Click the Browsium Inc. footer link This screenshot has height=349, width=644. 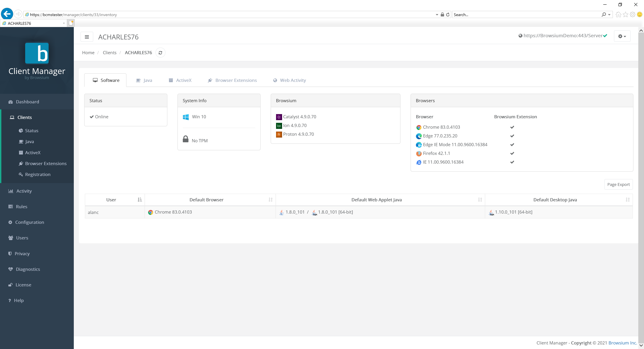tap(623, 343)
